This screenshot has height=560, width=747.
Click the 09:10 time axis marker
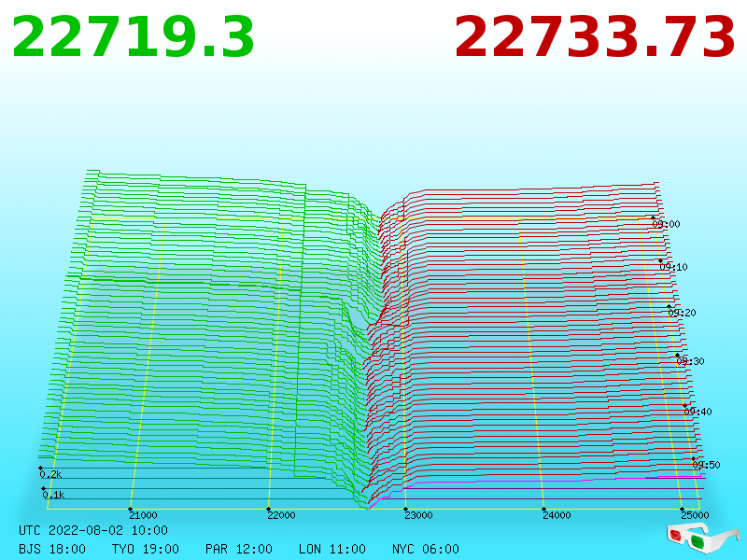[673, 267]
